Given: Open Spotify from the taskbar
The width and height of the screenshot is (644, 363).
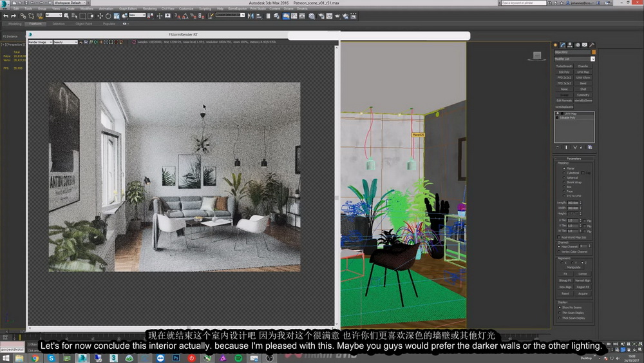Looking at the screenshot, I should pos(238,358).
